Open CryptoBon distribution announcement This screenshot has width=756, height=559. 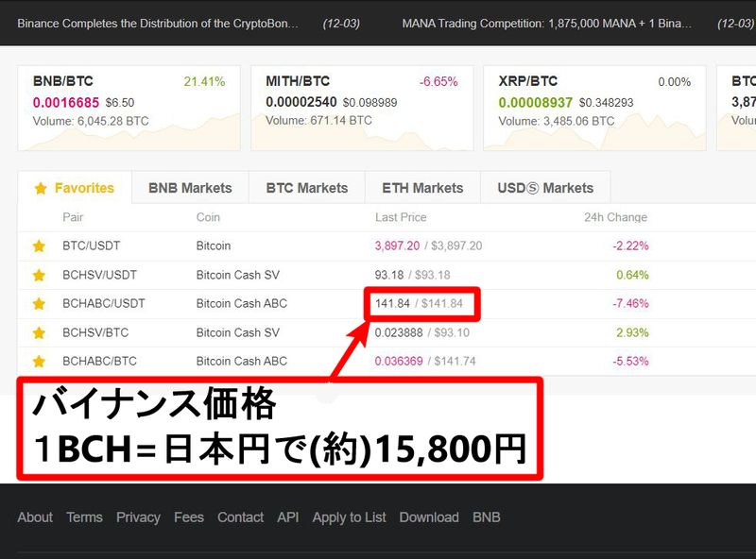click(158, 23)
